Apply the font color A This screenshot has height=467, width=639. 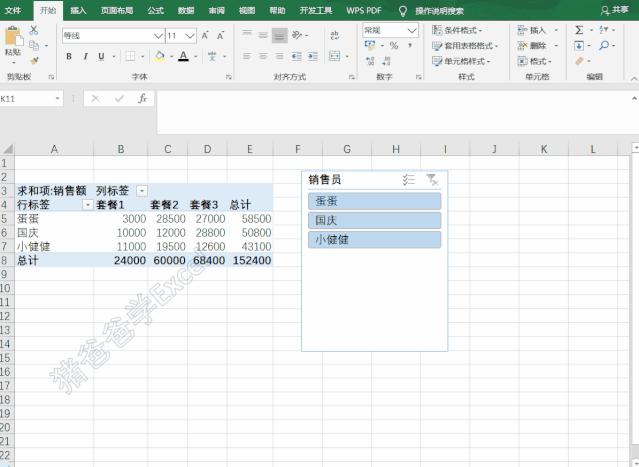pyautogui.click(x=183, y=56)
